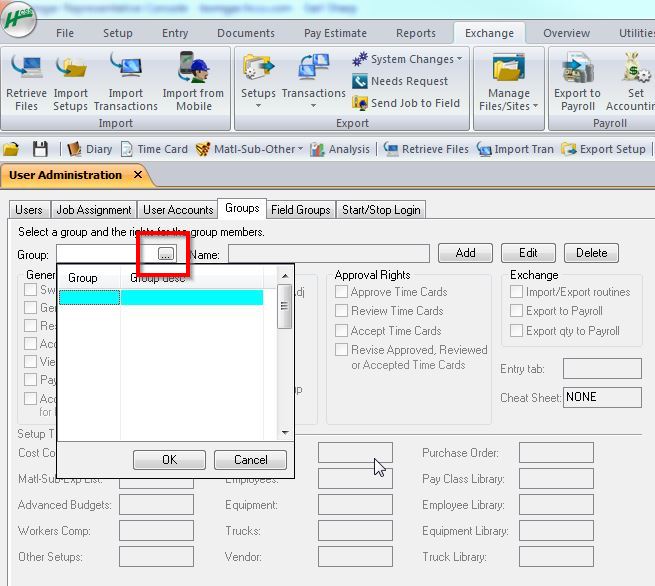Check the Accept Time Cards option
Viewport: 655px width, 586px height.
pyautogui.click(x=341, y=330)
